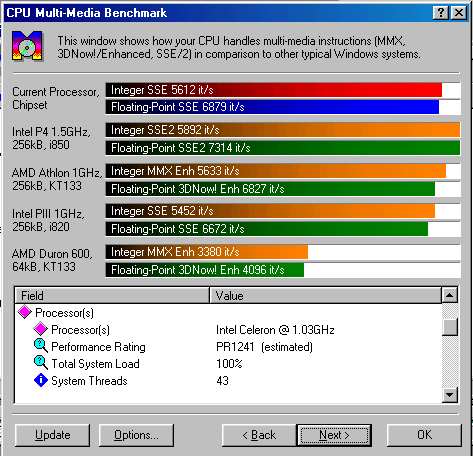
Task: Click the CPU Multi-Media module icon
Action: (x=27, y=46)
